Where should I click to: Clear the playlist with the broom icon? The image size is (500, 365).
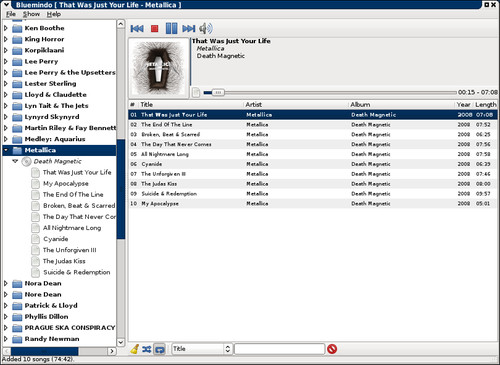coord(135,349)
